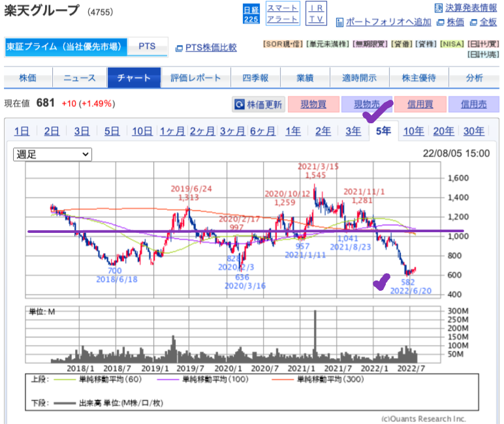Select the 10日 chart period
Screen dimensions: 504x424
click(142, 131)
